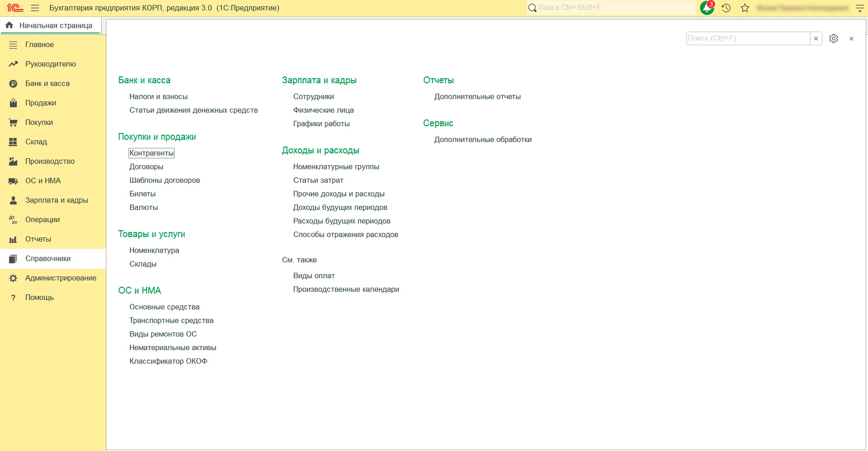The width and height of the screenshot is (868, 451).
Task: Open the Контрагенты directory link
Action: pos(151,153)
